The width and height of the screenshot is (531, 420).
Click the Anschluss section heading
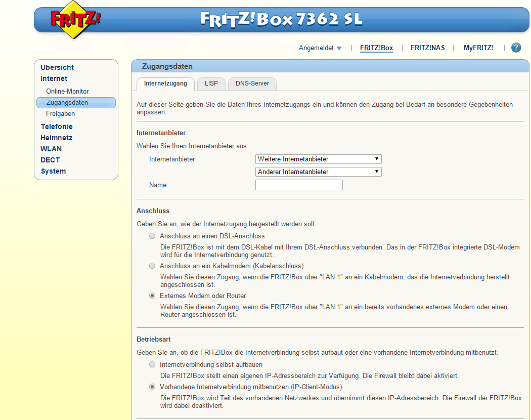pos(153,211)
